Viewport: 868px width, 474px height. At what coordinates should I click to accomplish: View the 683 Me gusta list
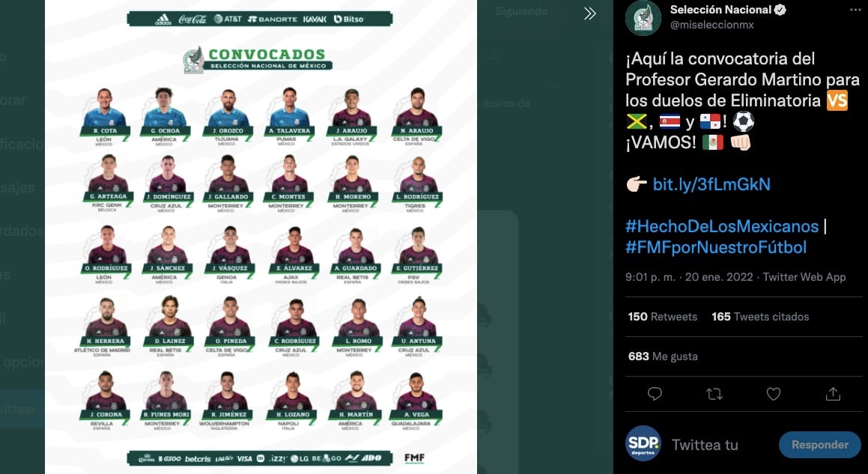[663, 356]
